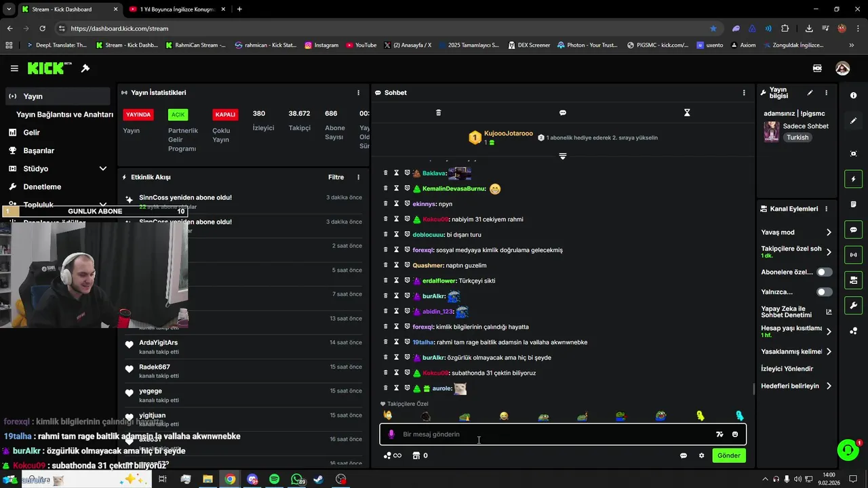This screenshot has height=488, width=868.
Task: Expand the Stüdyo sidebar chevron
Action: tap(103, 169)
